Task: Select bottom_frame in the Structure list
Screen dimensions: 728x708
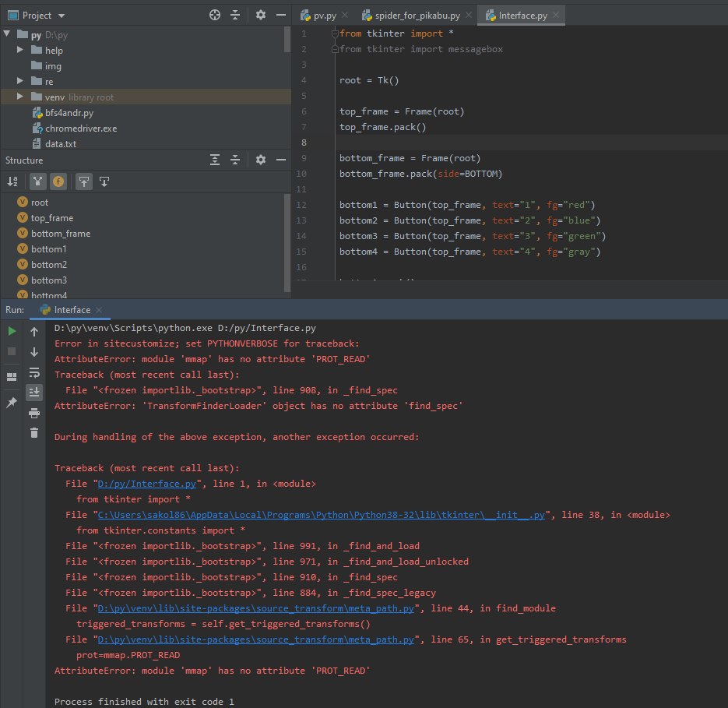Action: tap(61, 234)
